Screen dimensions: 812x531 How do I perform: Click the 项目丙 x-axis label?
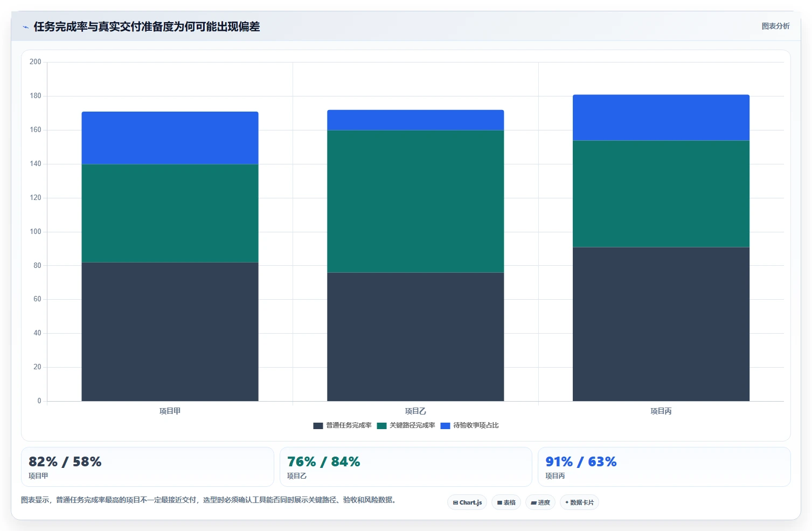pyautogui.click(x=661, y=411)
